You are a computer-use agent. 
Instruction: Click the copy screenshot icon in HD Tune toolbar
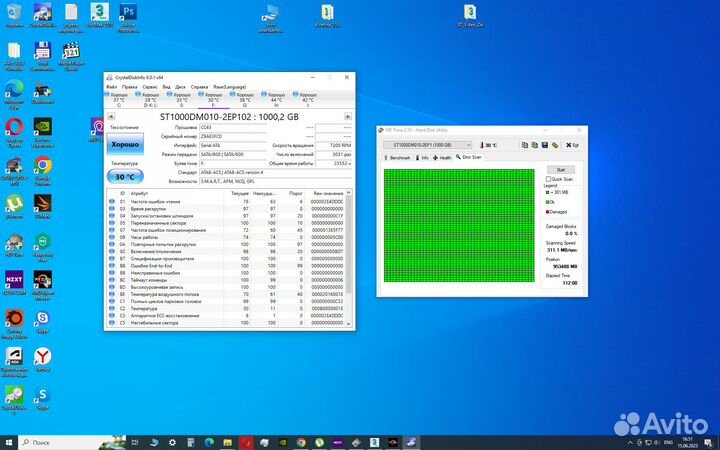[x=534, y=145]
